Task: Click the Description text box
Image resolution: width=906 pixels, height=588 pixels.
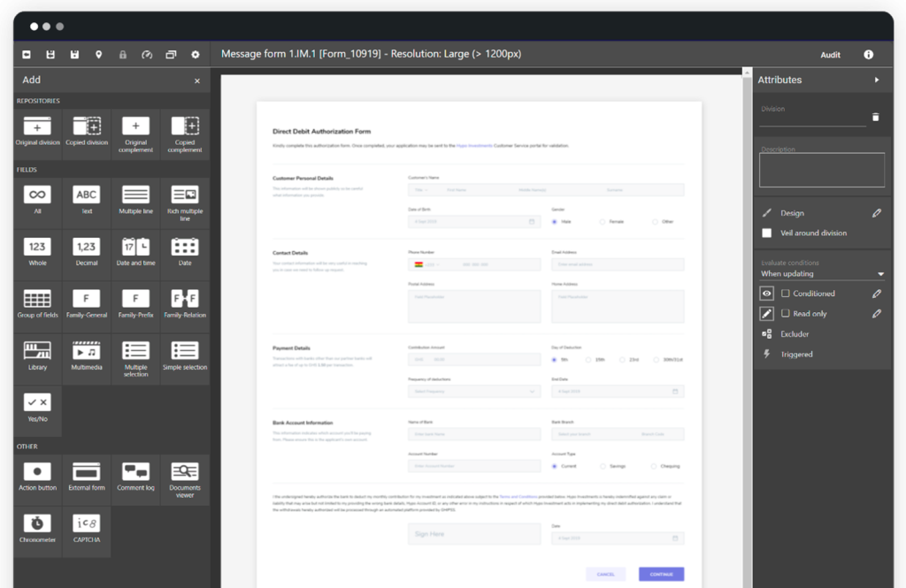Action: 822,170
